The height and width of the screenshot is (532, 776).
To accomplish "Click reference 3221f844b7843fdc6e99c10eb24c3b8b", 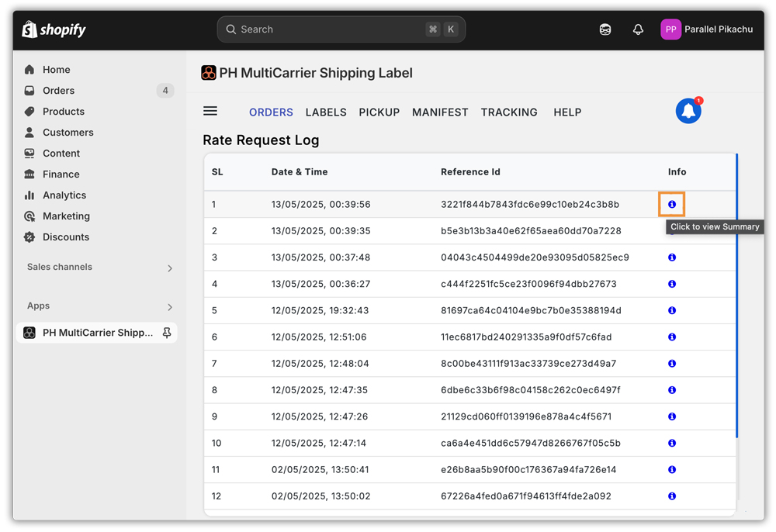I will (x=529, y=204).
